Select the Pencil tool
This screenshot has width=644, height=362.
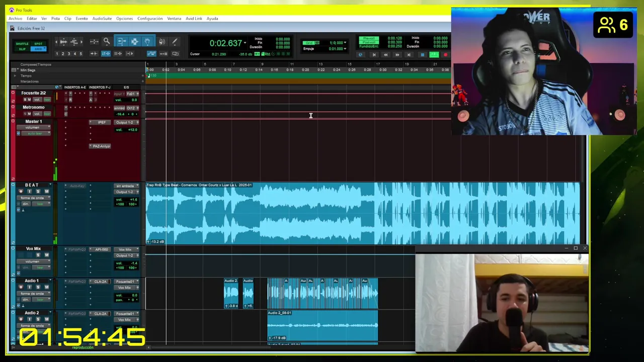coord(175,42)
